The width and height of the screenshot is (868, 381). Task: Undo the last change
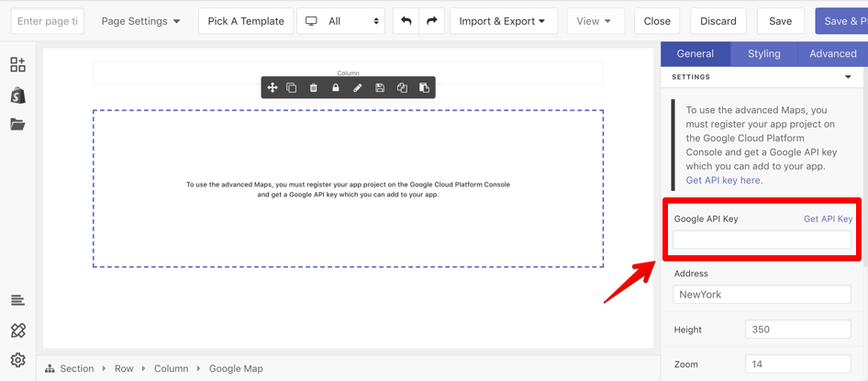406,21
